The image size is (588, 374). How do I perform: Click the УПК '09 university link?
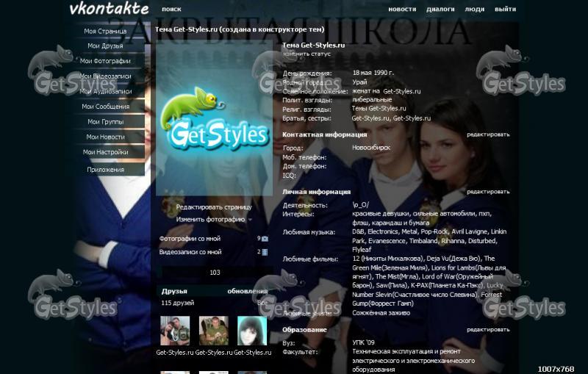coord(363,342)
